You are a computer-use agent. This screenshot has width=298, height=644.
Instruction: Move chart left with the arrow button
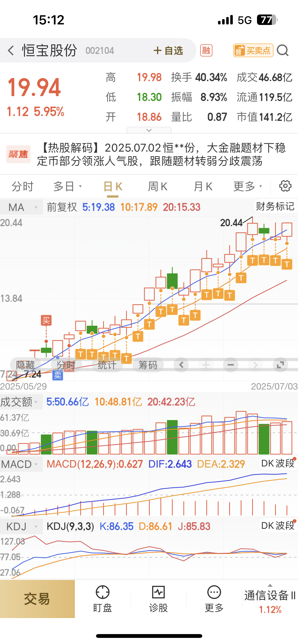181,365
